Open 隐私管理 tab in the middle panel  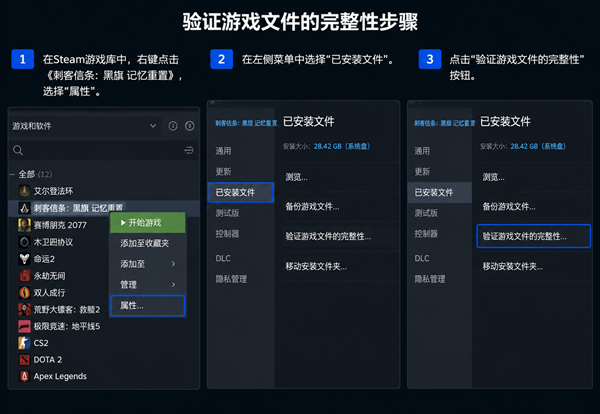[x=231, y=279]
